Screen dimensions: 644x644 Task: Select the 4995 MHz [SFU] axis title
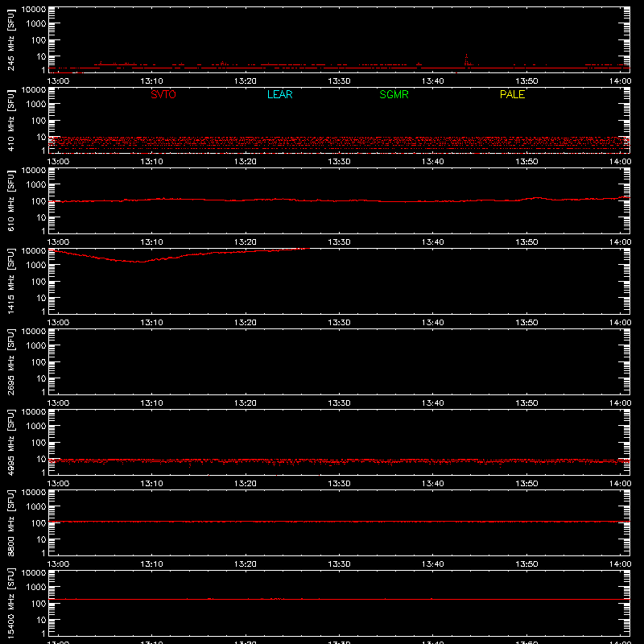tap(10, 442)
